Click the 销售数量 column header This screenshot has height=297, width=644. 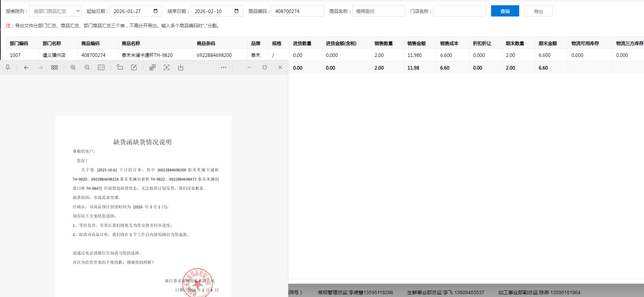(x=384, y=44)
